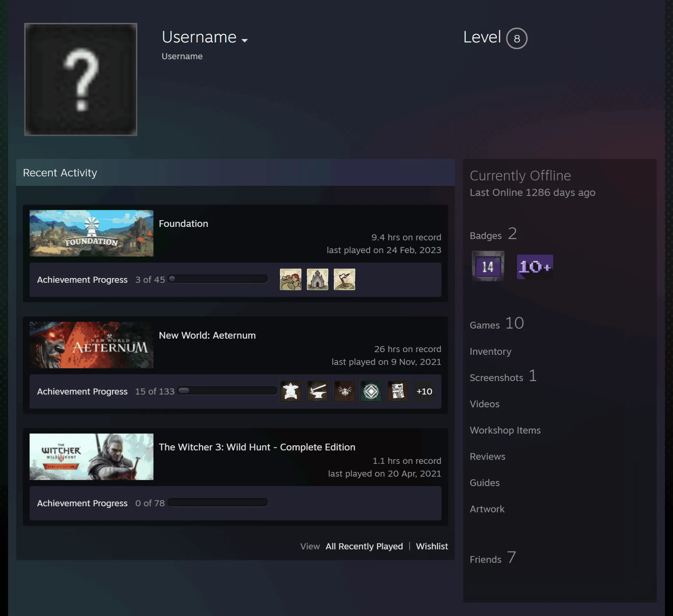Click Foundation's Achievement Progress label
The image size is (673, 616).
[x=82, y=280]
